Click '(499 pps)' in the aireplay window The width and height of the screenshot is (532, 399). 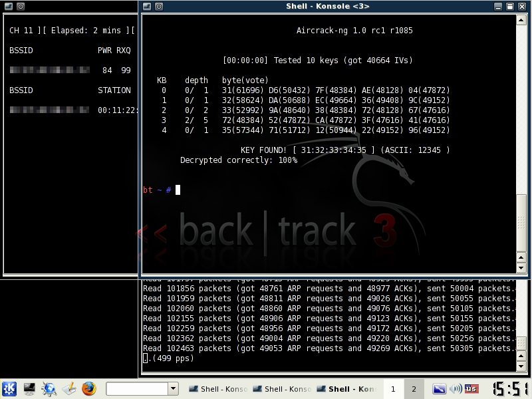[173, 358]
